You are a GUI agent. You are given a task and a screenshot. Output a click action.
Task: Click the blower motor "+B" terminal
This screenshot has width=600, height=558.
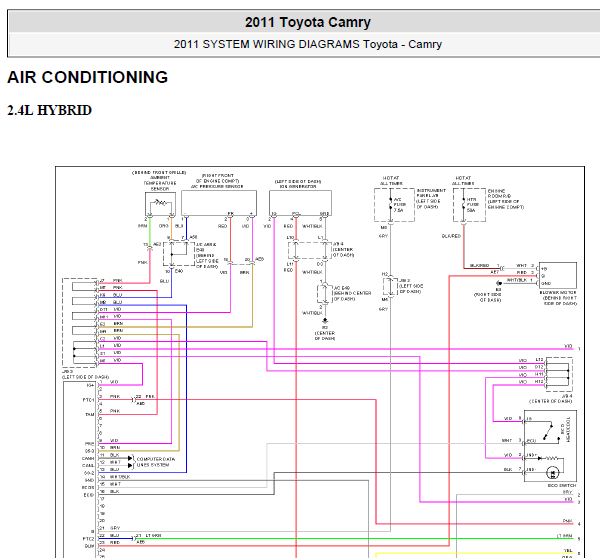(x=544, y=269)
